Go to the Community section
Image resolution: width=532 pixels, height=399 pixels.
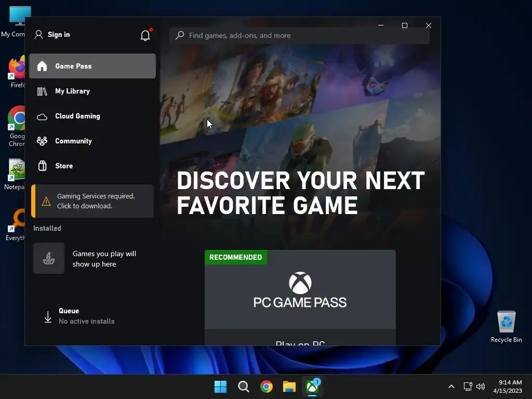(92, 141)
